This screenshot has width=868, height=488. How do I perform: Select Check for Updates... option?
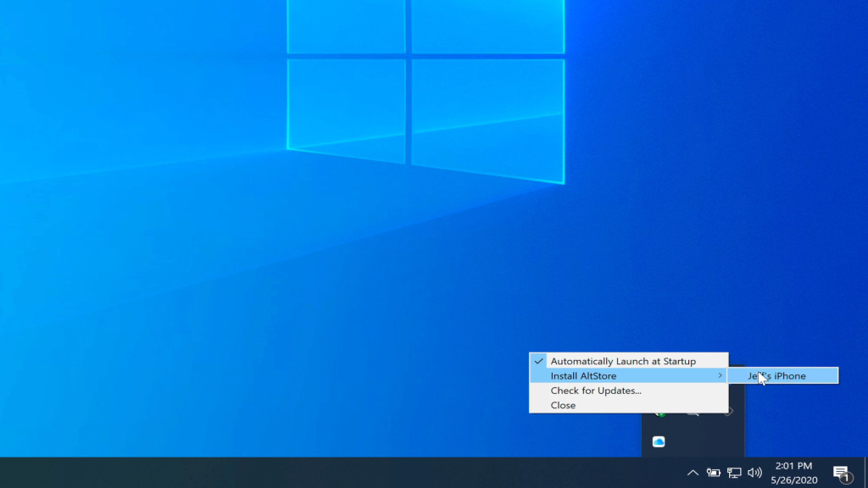point(596,391)
